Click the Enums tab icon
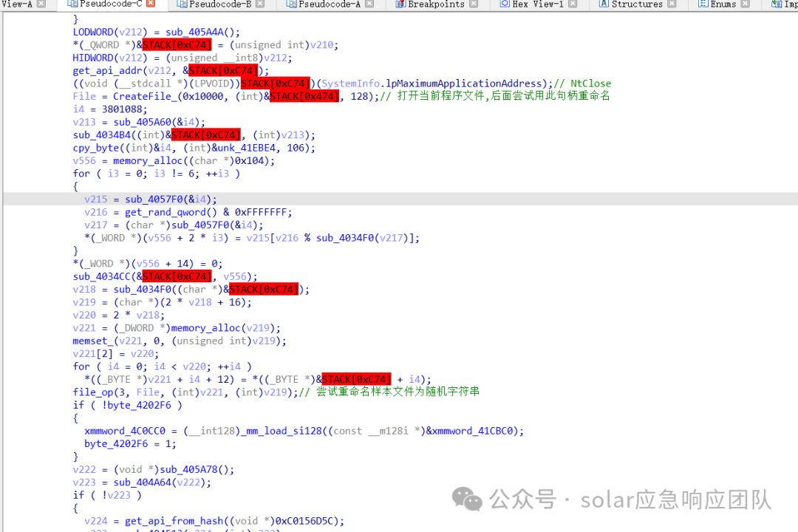This screenshot has height=532, width=798. [703, 4]
